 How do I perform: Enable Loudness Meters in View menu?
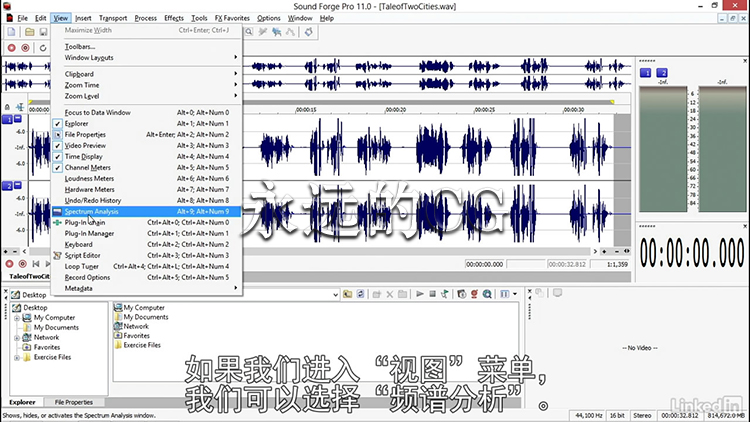pyautogui.click(x=146, y=178)
